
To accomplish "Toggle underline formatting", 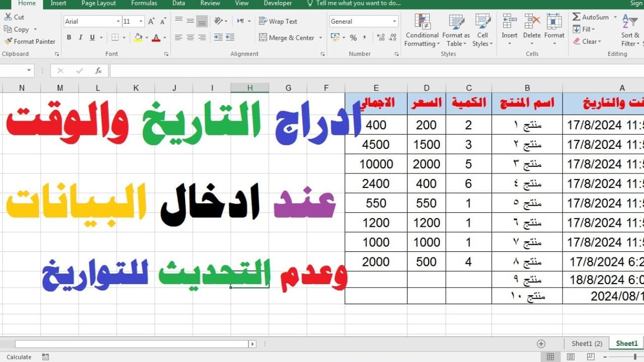I will click(x=92, y=37).
